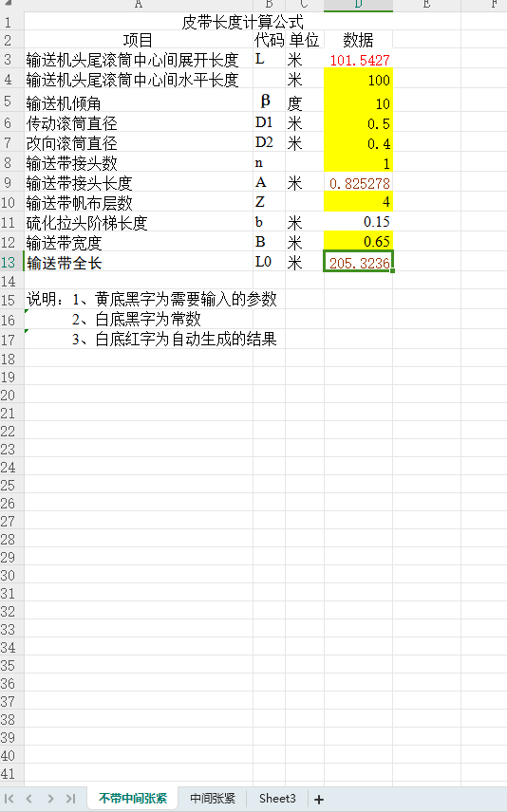Image resolution: width=507 pixels, height=812 pixels.
Task: Select yellow cell with value 4
Action: pyautogui.click(x=358, y=201)
